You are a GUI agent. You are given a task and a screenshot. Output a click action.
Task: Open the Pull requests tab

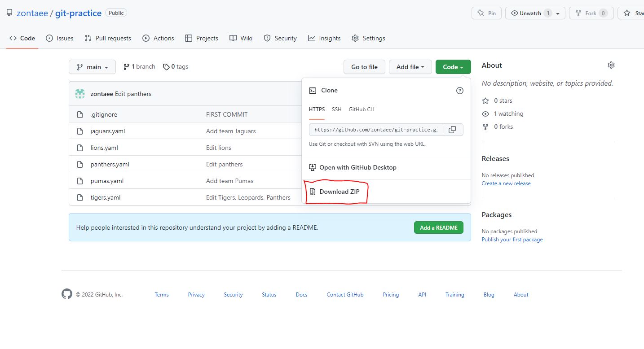coord(108,38)
